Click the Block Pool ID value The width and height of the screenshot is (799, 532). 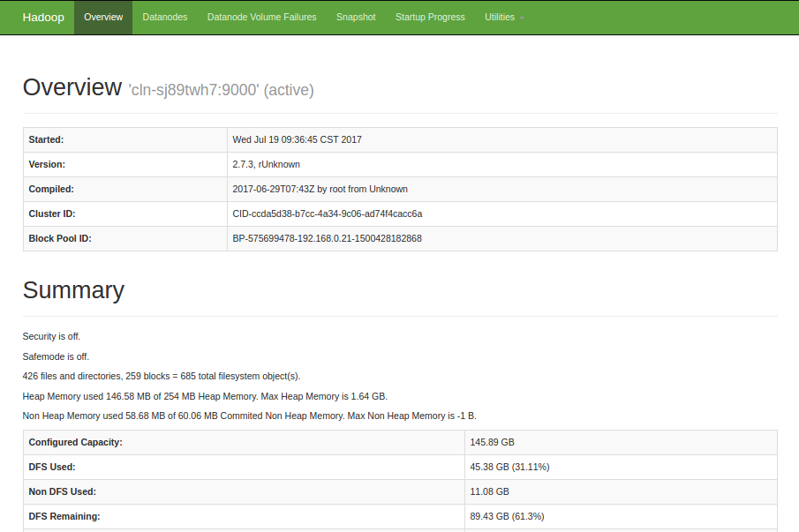pyautogui.click(x=327, y=238)
